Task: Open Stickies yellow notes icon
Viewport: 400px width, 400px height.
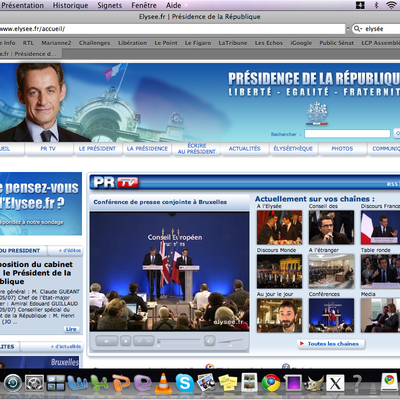Action: [x=228, y=383]
